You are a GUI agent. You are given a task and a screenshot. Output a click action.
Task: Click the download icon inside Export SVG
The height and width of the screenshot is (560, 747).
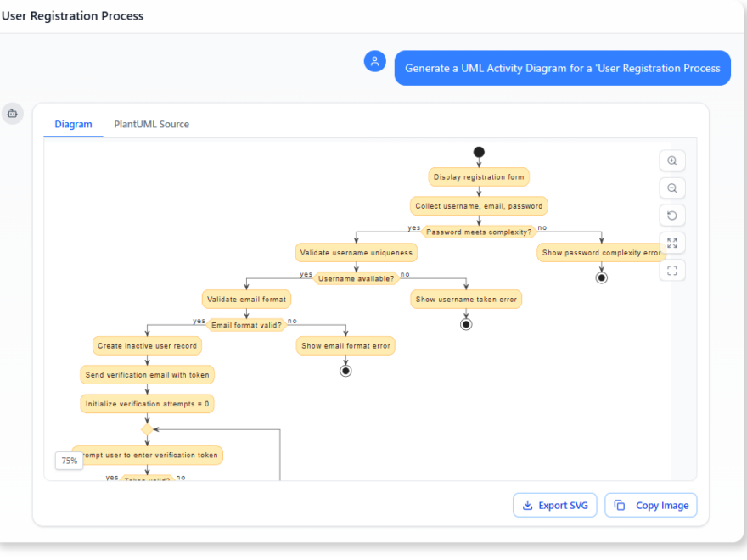[528, 505]
